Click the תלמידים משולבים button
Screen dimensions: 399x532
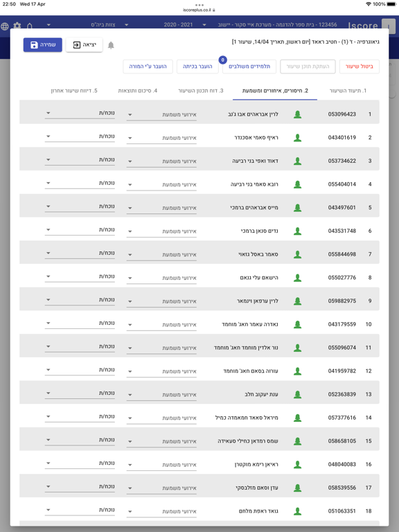(249, 66)
